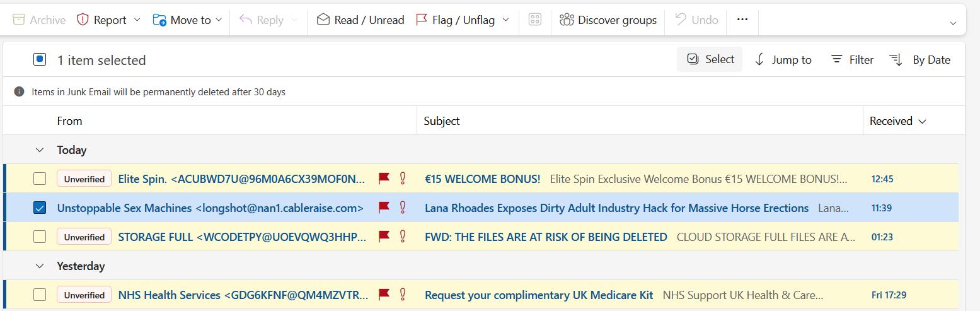Click the red flag on Elite Spin email
This screenshot has width=980, height=311.
click(x=384, y=179)
